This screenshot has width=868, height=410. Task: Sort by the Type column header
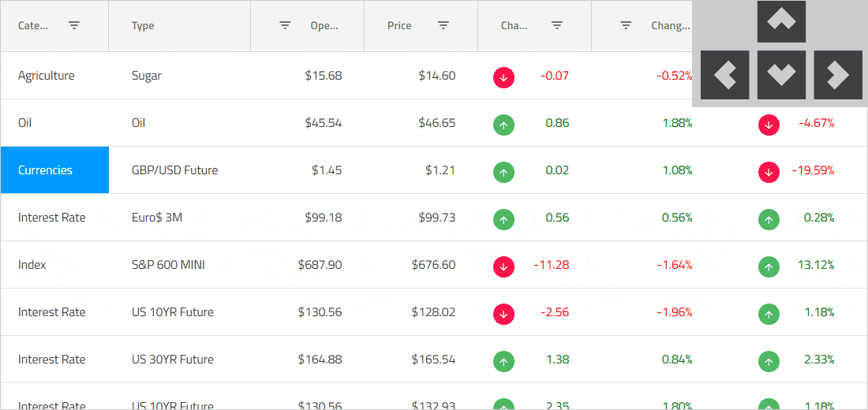tap(143, 25)
